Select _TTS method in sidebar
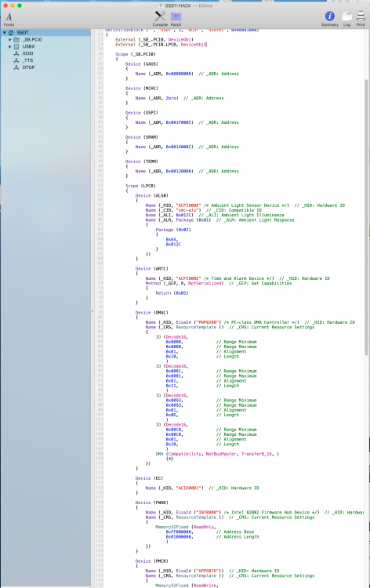Screen dimensions: 370x588 click(27, 60)
